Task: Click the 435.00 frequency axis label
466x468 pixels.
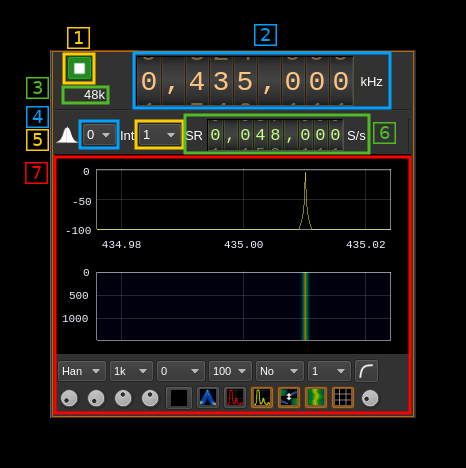Action: point(243,245)
